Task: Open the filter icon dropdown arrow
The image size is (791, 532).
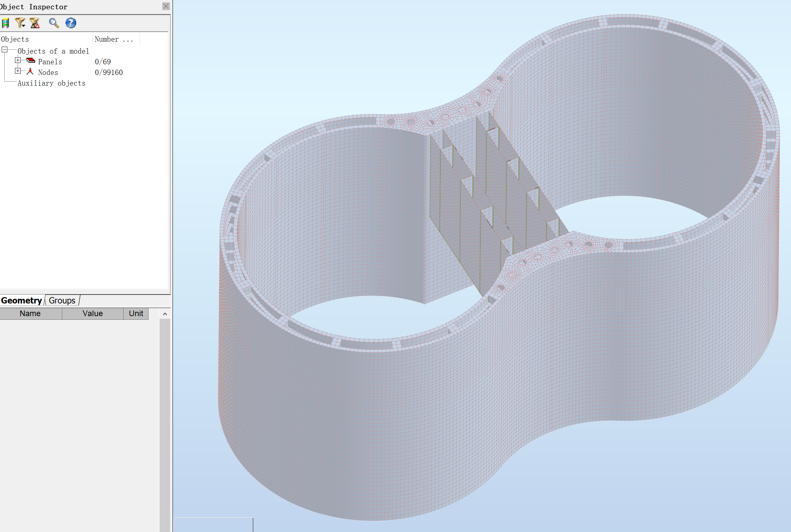Action: tap(24, 25)
